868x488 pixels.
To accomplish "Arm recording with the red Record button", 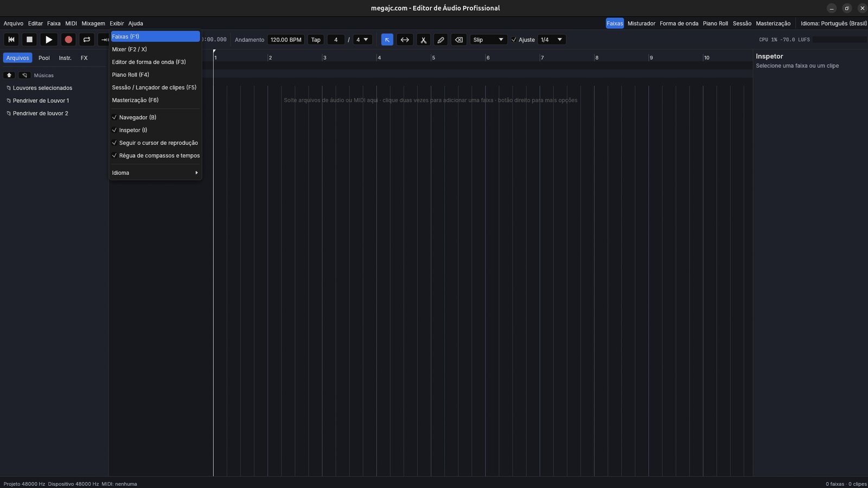I will [x=68, y=40].
